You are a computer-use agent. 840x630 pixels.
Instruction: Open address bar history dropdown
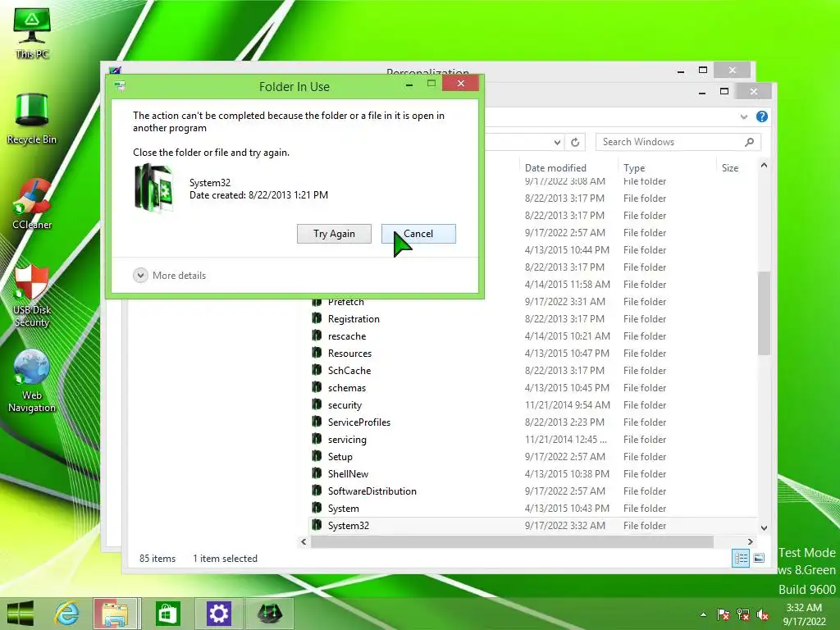click(557, 142)
